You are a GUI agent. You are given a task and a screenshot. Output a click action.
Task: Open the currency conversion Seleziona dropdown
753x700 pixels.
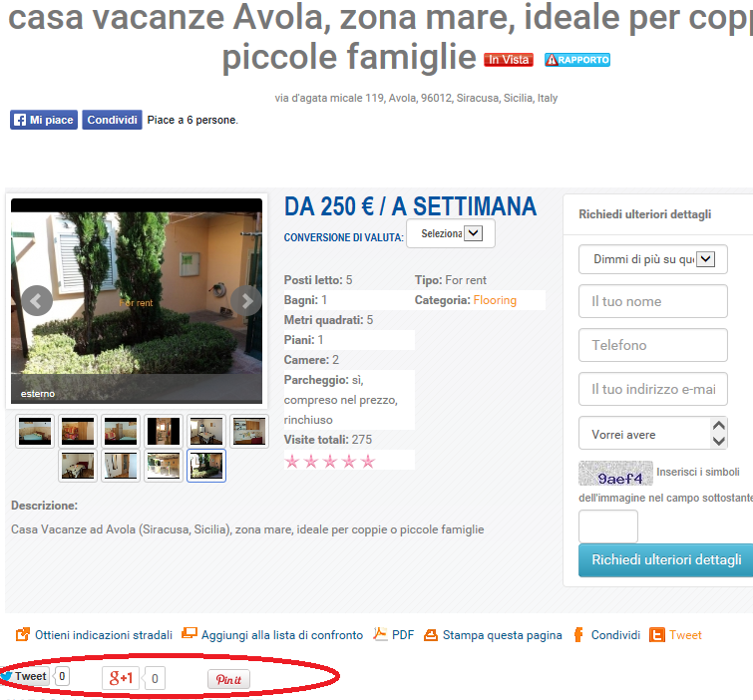(451, 233)
